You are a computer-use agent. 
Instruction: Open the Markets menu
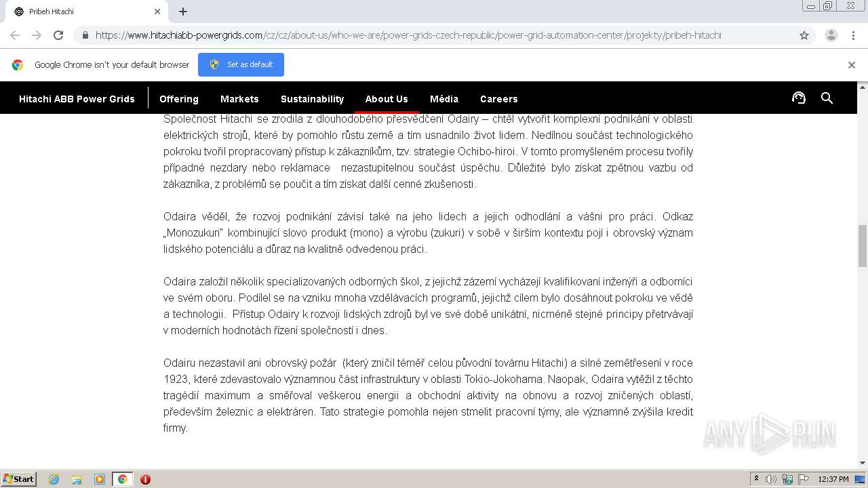coord(239,99)
